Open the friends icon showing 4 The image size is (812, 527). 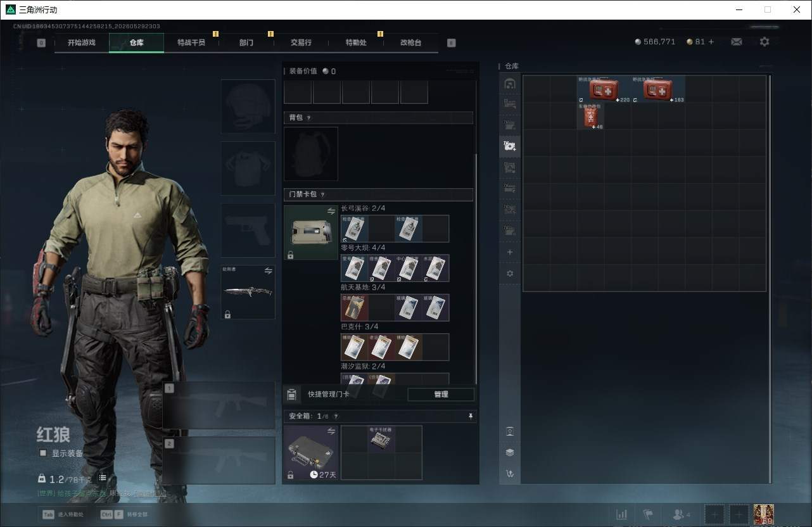681,514
